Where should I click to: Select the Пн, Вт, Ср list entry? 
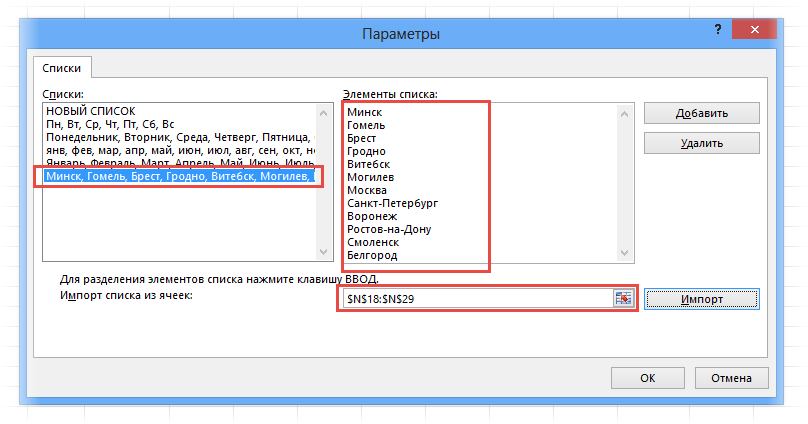(110, 124)
